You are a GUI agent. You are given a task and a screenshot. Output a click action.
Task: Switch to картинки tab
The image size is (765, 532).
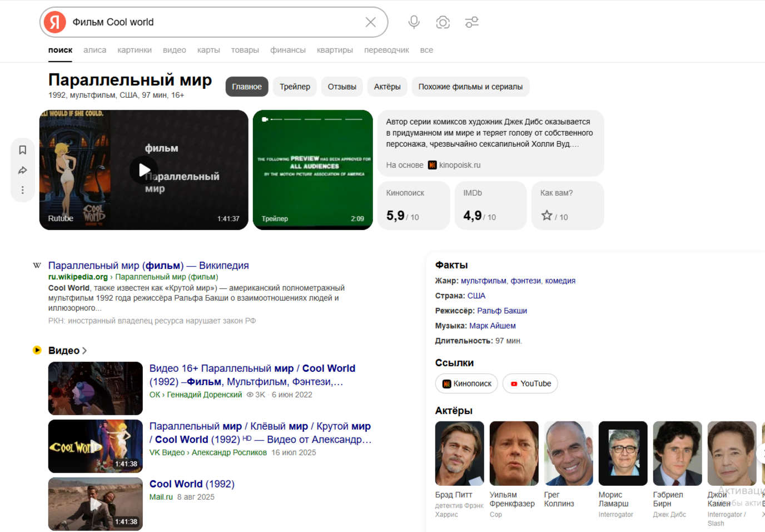pyautogui.click(x=135, y=50)
